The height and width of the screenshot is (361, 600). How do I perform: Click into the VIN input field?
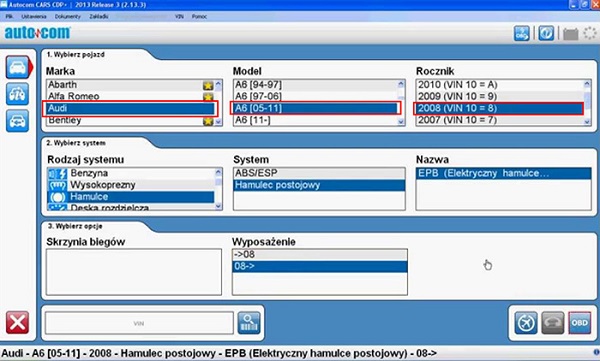coord(139,323)
